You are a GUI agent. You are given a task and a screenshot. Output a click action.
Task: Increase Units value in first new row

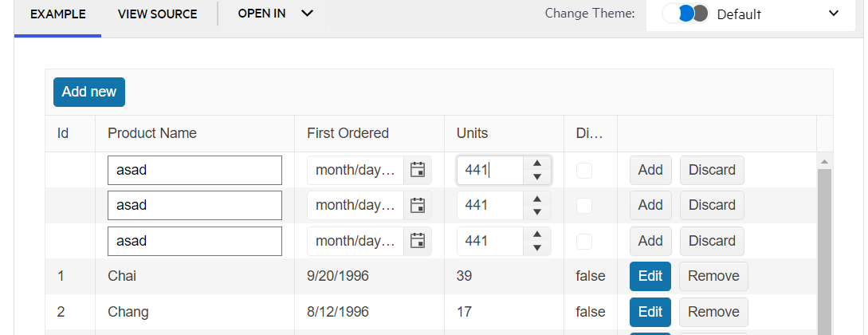pos(537,164)
